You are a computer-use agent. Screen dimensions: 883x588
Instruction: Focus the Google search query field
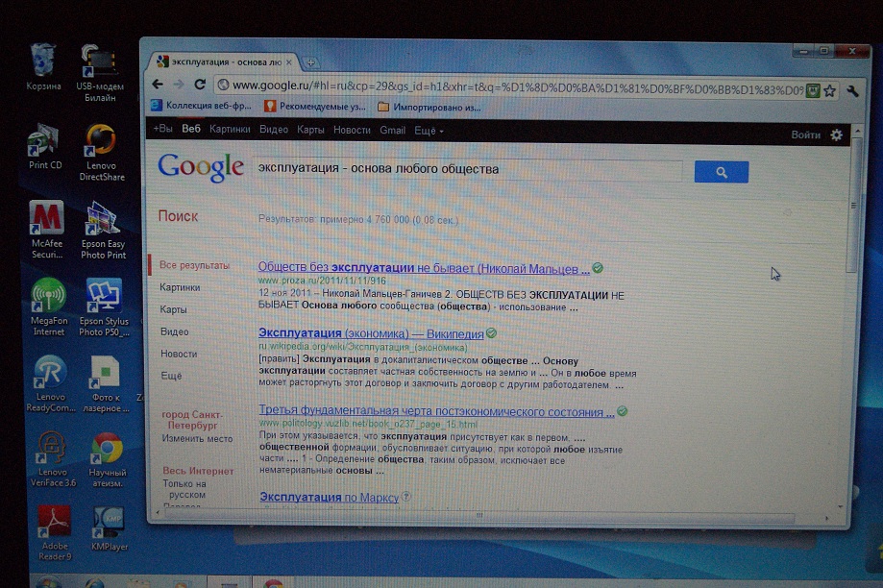click(467, 169)
